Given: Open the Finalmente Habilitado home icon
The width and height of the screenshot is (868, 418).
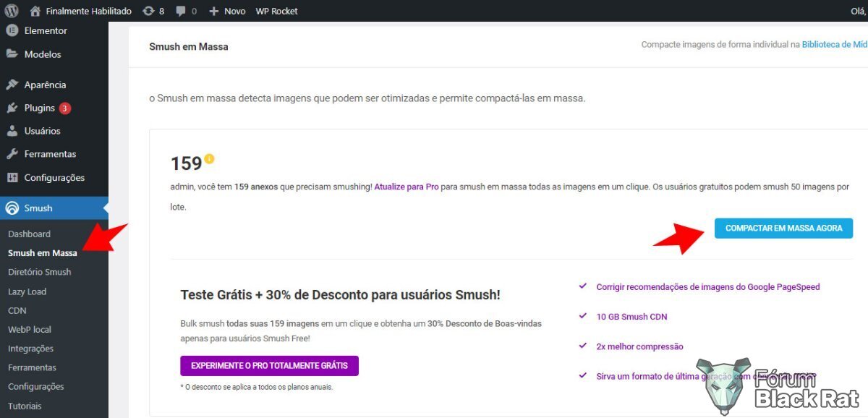Looking at the screenshot, I should [35, 11].
